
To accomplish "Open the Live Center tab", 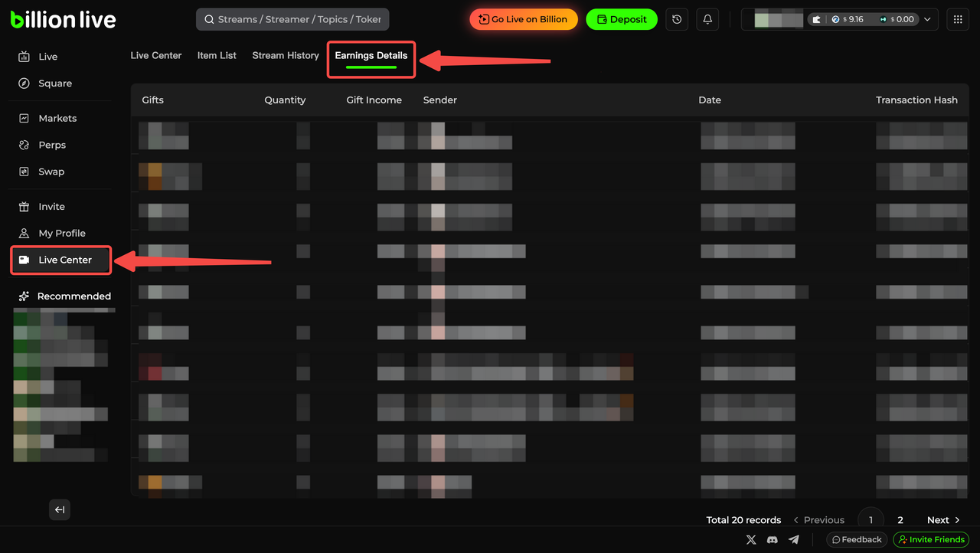I will pos(156,56).
